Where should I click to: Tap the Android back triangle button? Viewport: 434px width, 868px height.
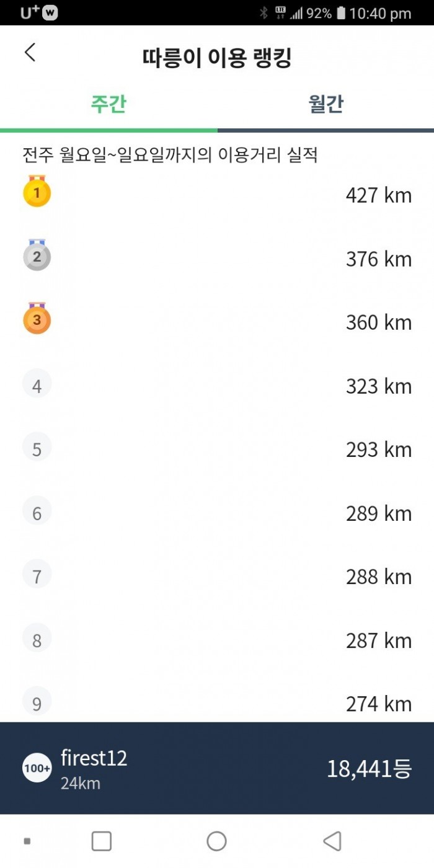pyautogui.click(x=332, y=841)
